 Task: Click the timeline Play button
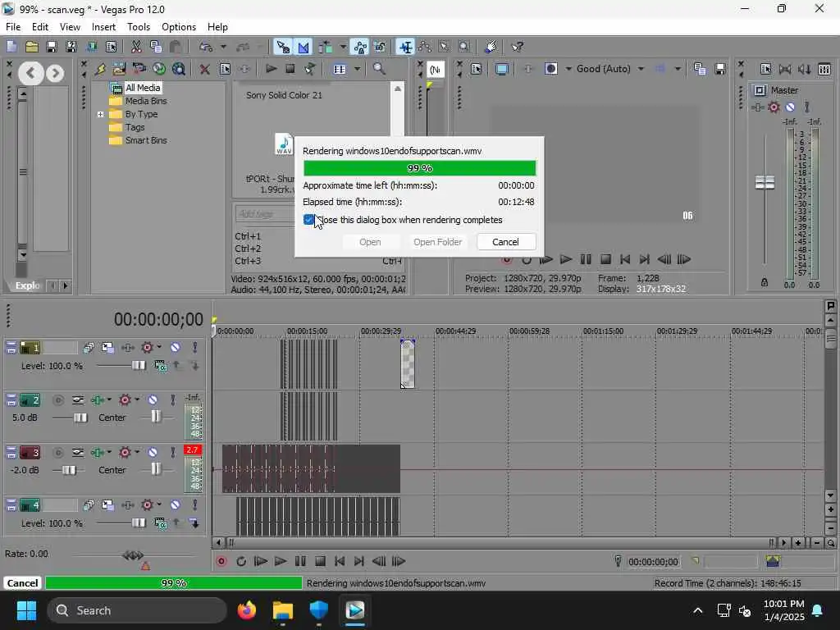click(281, 561)
